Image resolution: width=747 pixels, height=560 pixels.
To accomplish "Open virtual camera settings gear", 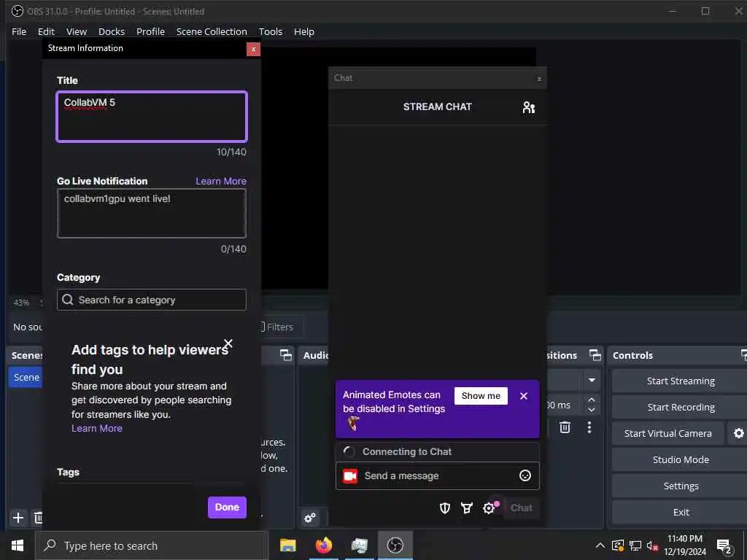I will 738,433.
